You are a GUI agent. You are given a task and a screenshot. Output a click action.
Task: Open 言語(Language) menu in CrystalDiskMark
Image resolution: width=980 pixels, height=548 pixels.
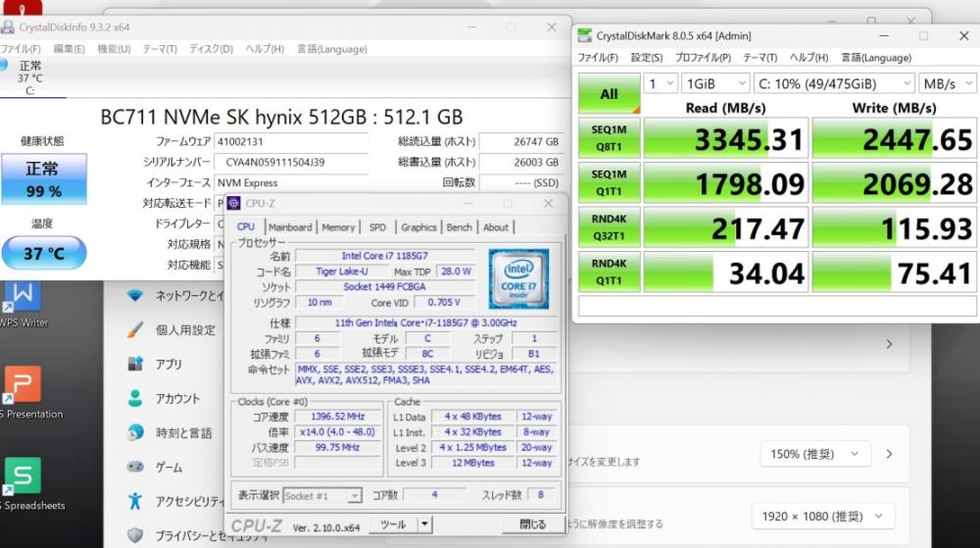876,58
